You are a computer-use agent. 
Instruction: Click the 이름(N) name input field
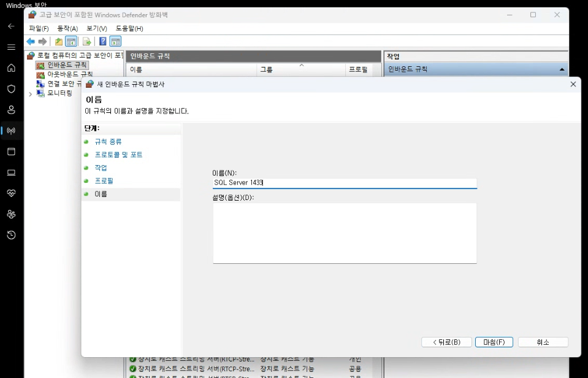point(345,183)
